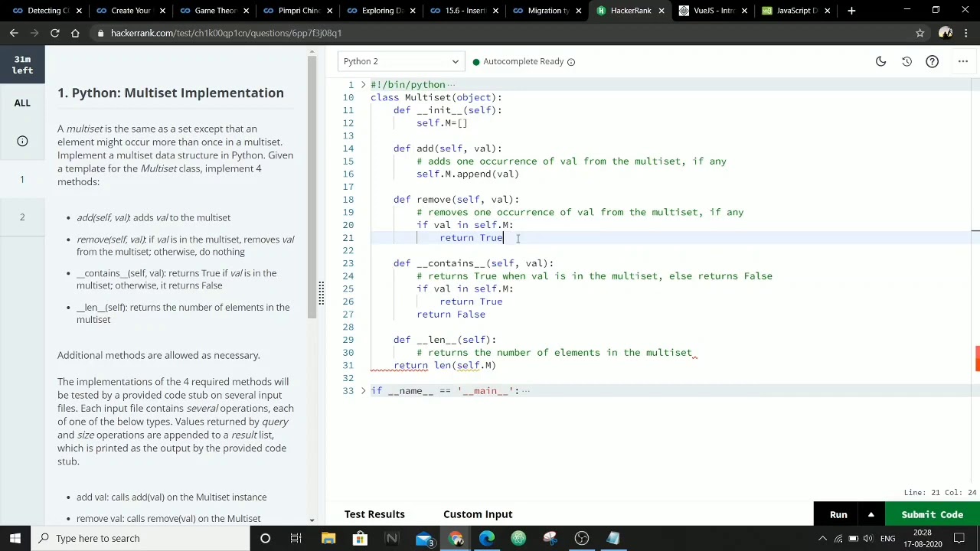Click 'self.M.append(val)' code line
Viewport: 980px width, 551px height.
468,174
